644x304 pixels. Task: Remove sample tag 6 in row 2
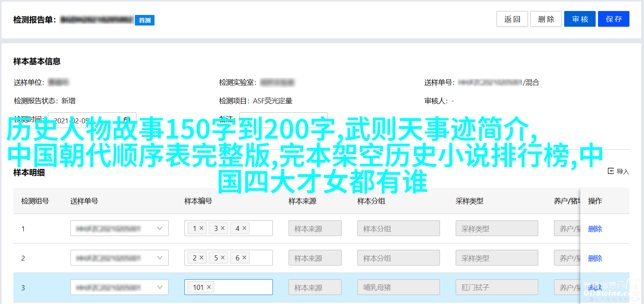(x=244, y=258)
